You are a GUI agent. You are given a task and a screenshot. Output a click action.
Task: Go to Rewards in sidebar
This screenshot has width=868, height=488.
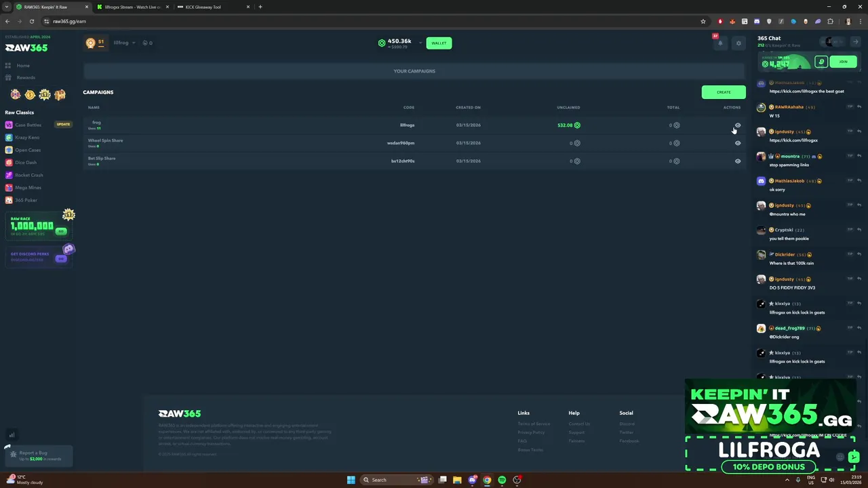pos(26,77)
